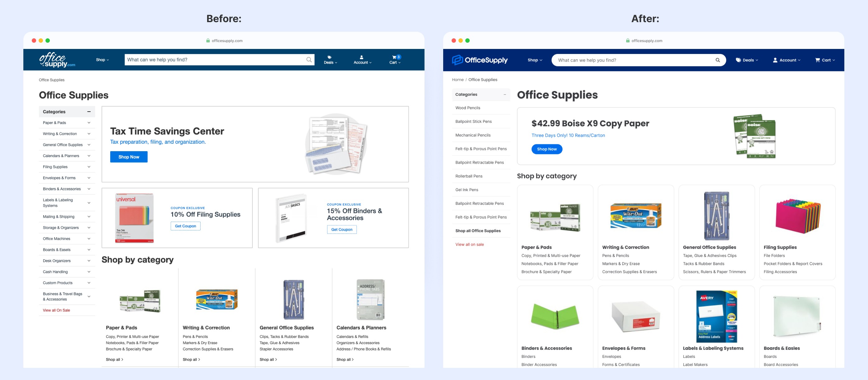Screen dimensions: 868x380
Task: Collapse the Categories panel in the Before sidebar
Action: click(x=89, y=112)
